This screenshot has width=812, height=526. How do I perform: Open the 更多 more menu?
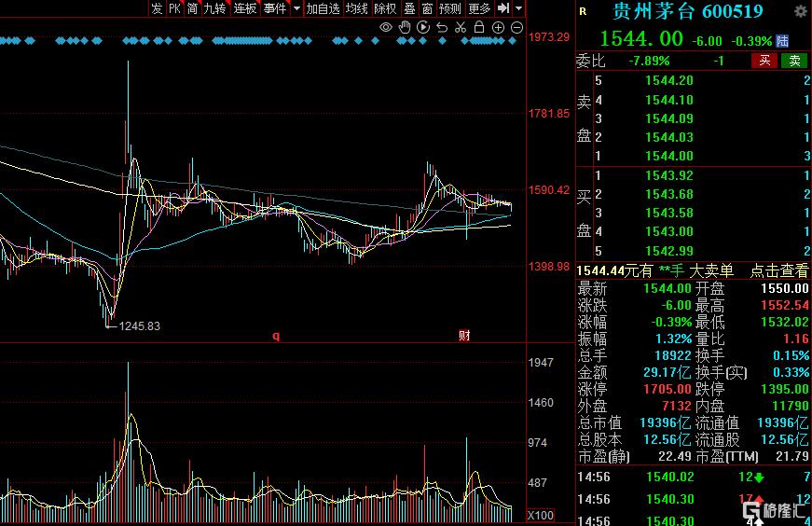click(x=479, y=8)
